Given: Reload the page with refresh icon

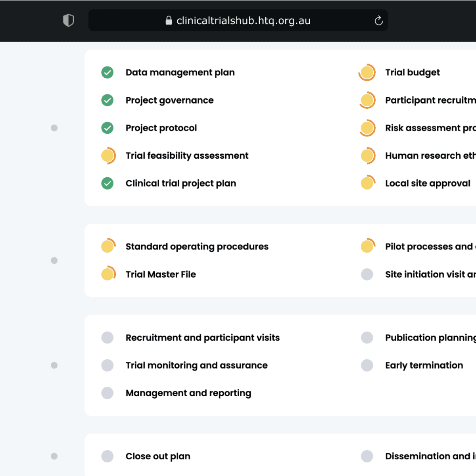Looking at the screenshot, I should [x=378, y=21].
